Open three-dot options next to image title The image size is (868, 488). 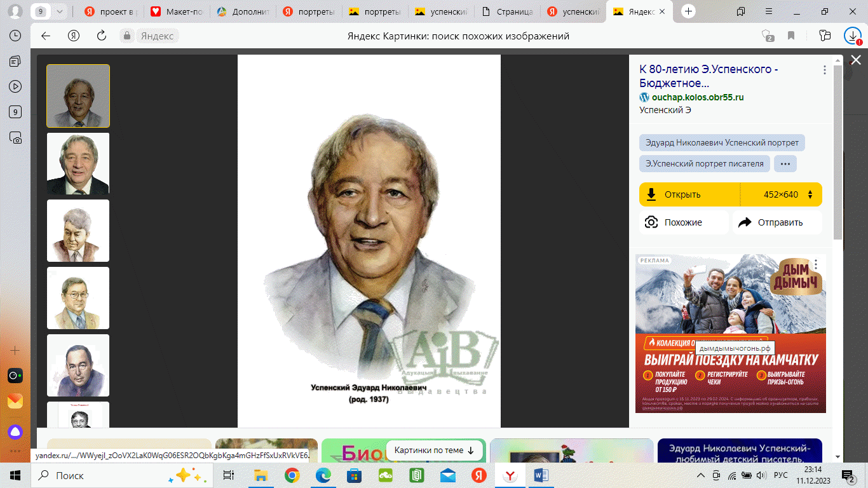[825, 70]
